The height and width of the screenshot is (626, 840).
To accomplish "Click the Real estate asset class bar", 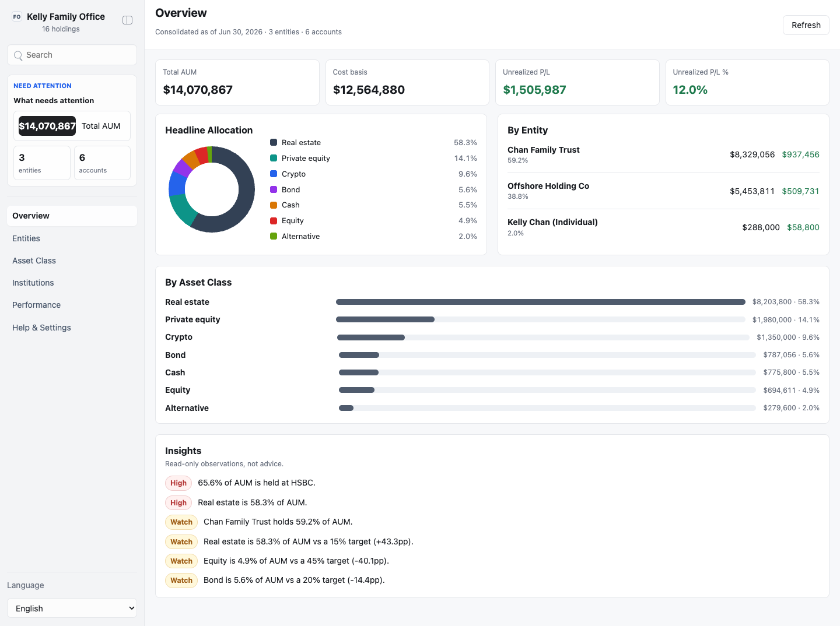I will tap(541, 302).
